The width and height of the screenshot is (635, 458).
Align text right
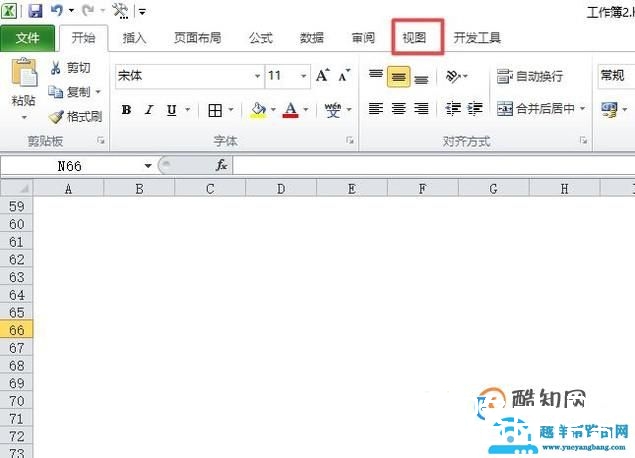[x=421, y=109]
